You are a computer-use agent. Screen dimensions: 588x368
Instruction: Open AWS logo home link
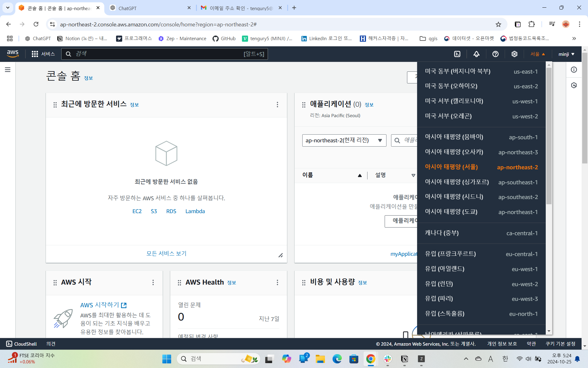[x=13, y=54]
